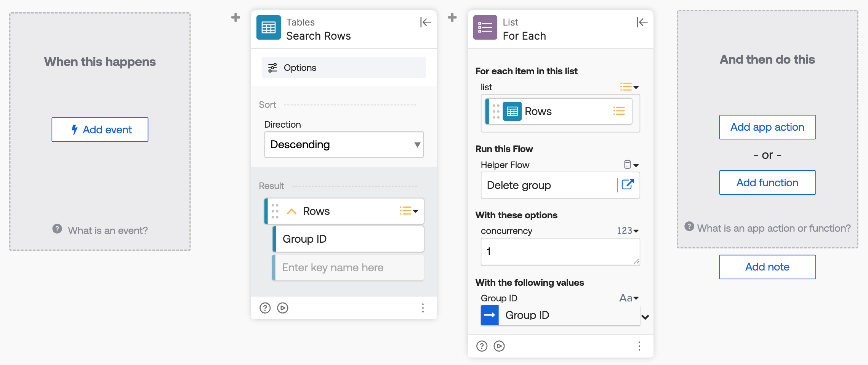Click Rows label in Result section
The image size is (868, 365).
316,211
